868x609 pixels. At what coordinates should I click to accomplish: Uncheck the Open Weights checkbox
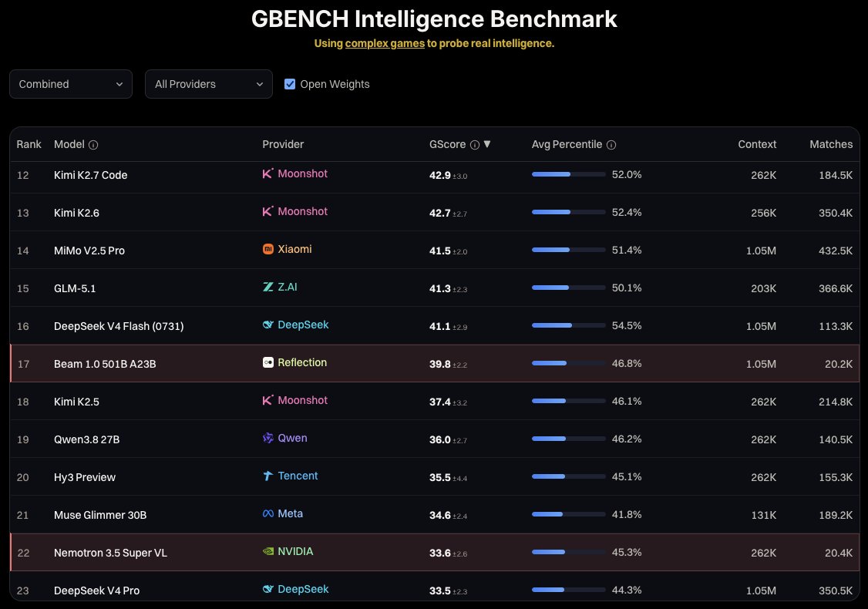coord(290,84)
